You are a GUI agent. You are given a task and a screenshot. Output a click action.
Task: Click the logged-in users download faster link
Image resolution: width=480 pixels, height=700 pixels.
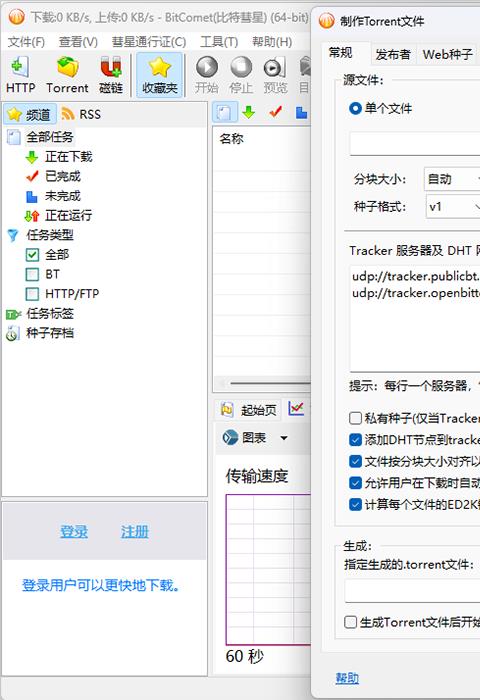pyautogui.click(x=101, y=585)
